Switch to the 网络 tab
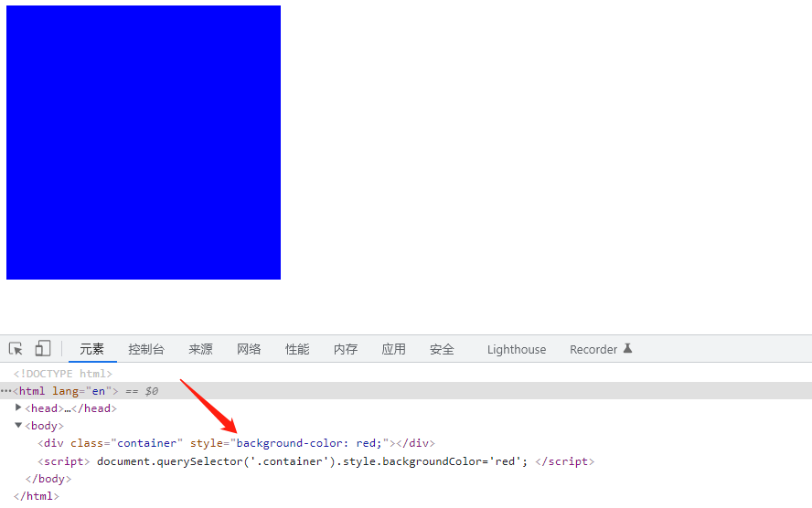Screen dimensions: 812x508 (x=249, y=349)
